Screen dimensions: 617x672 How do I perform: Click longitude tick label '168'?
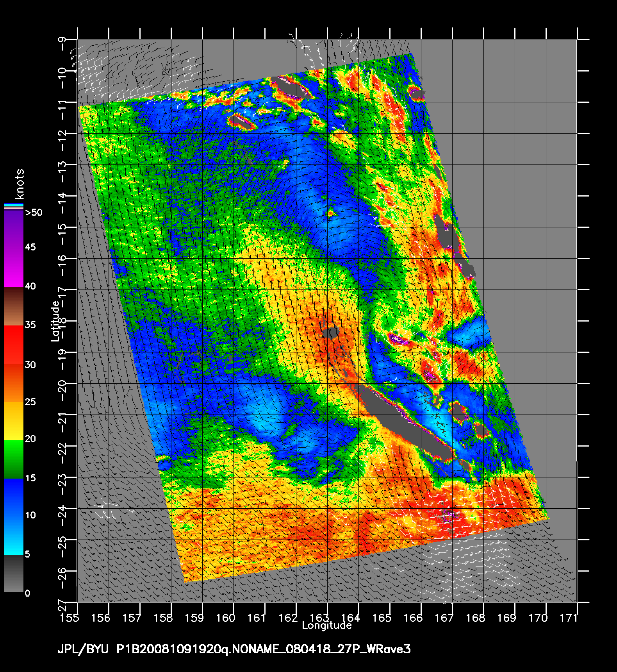[475, 618]
